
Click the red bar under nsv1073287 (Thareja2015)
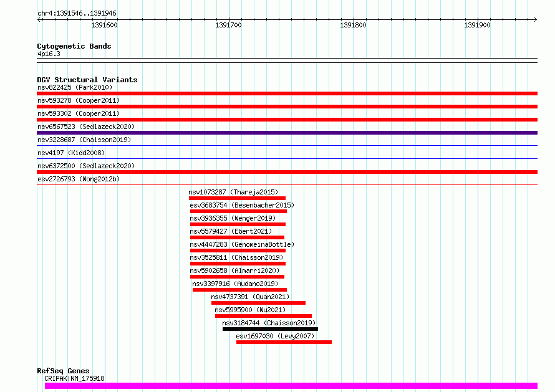(x=237, y=198)
